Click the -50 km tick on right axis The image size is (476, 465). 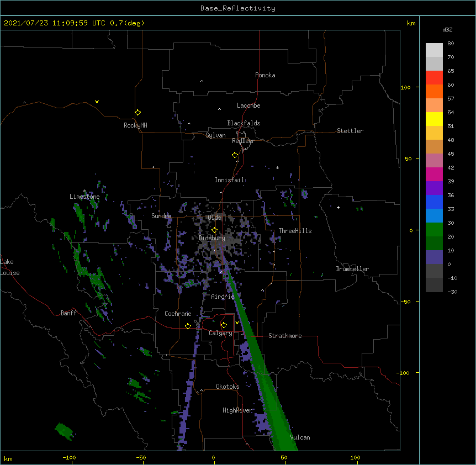tap(405, 302)
